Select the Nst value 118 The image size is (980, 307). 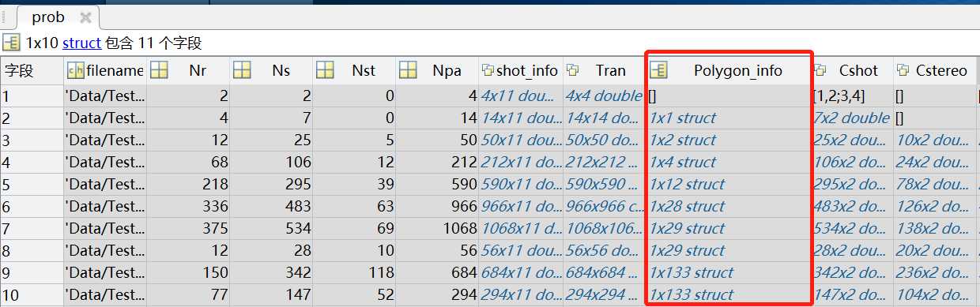point(354,272)
